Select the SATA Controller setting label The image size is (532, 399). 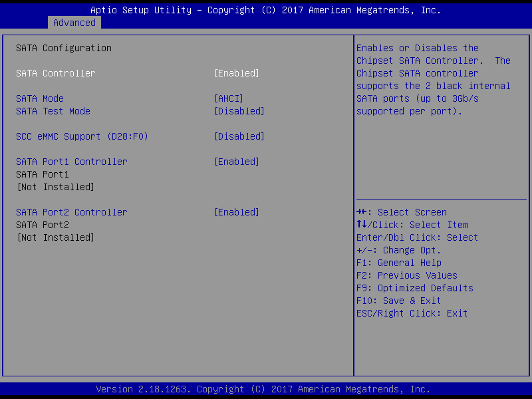(x=56, y=73)
